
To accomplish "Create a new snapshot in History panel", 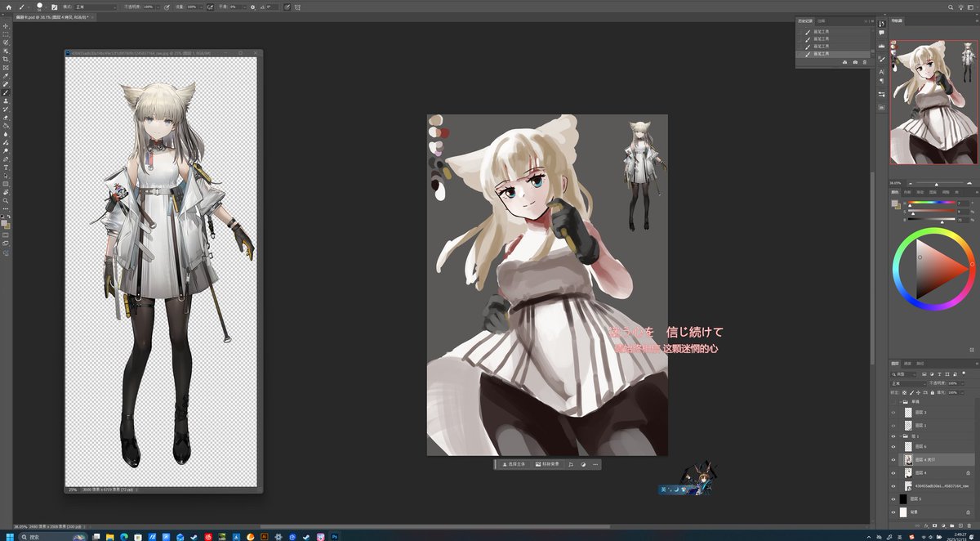I will pyautogui.click(x=855, y=62).
